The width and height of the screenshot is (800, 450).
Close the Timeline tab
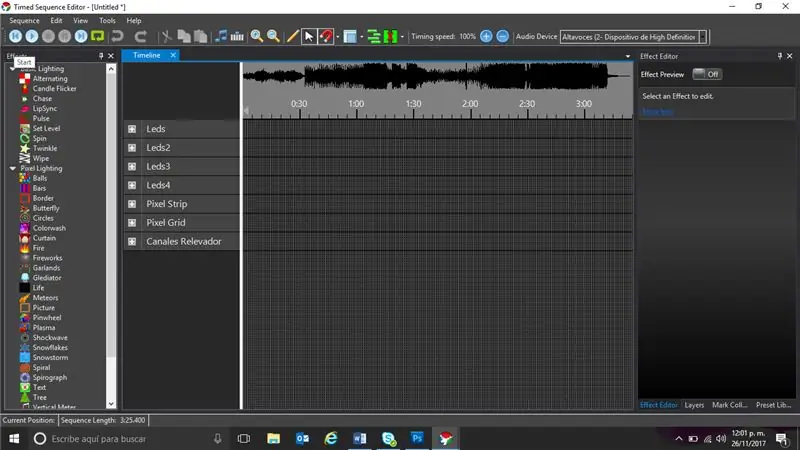click(173, 55)
